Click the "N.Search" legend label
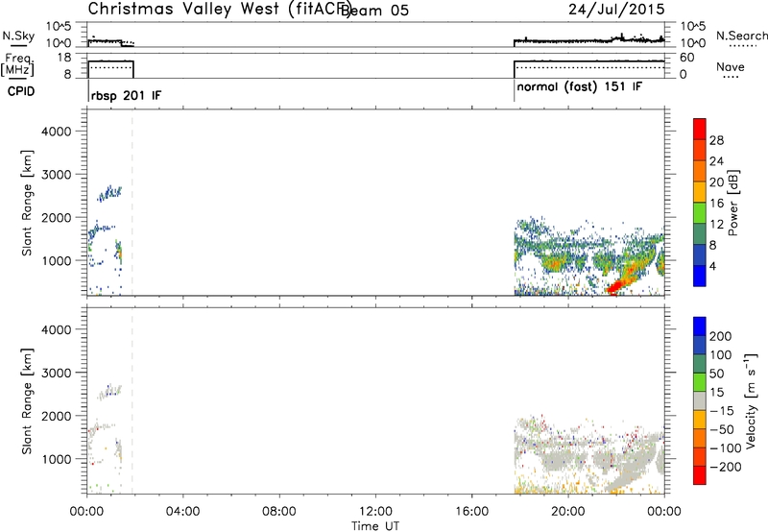Image resolution: width=768 pixels, height=532 pixels. pos(741,36)
